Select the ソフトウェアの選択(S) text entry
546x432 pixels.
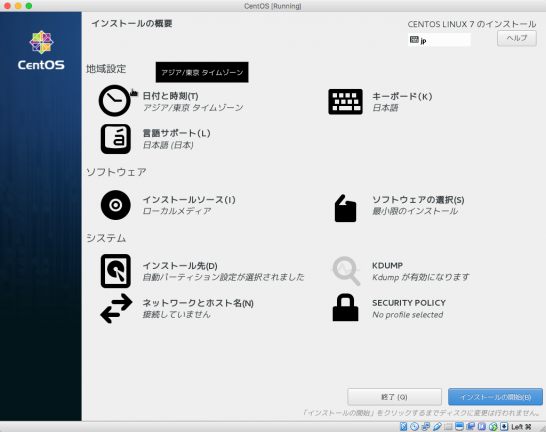[418, 199]
